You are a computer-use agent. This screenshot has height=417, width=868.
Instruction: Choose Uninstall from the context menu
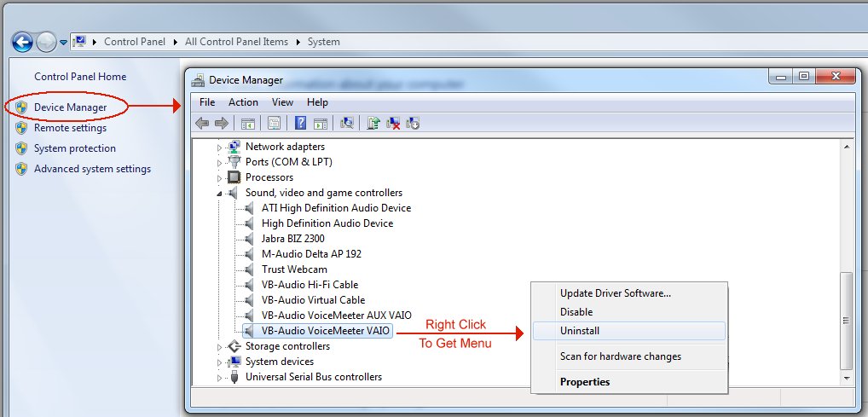point(628,331)
